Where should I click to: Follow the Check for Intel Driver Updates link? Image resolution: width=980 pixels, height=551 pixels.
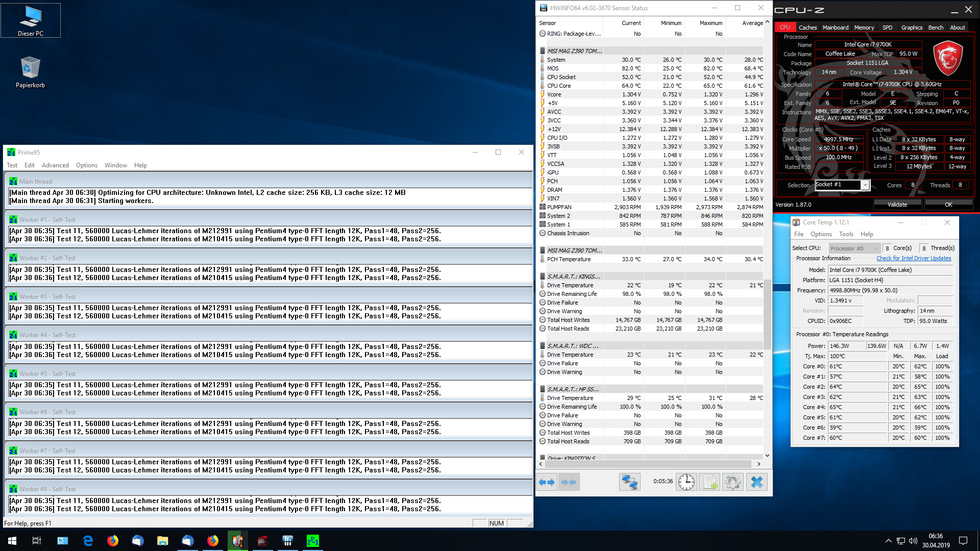click(914, 259)
